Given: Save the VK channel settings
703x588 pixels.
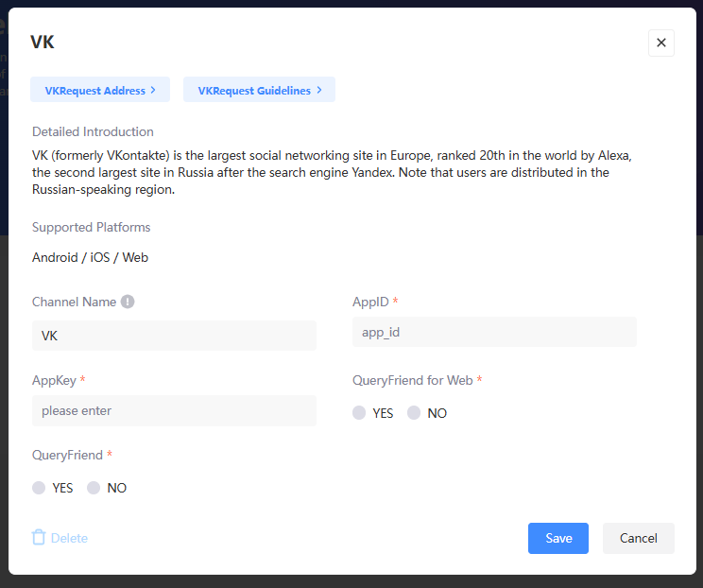Looking at the screenshot, I should click(x=558, y=538).
